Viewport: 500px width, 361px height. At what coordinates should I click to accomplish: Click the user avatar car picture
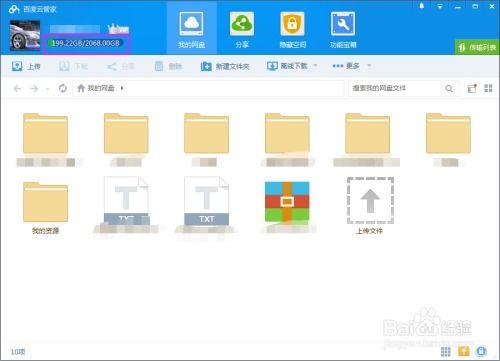[x=25, y=35]
